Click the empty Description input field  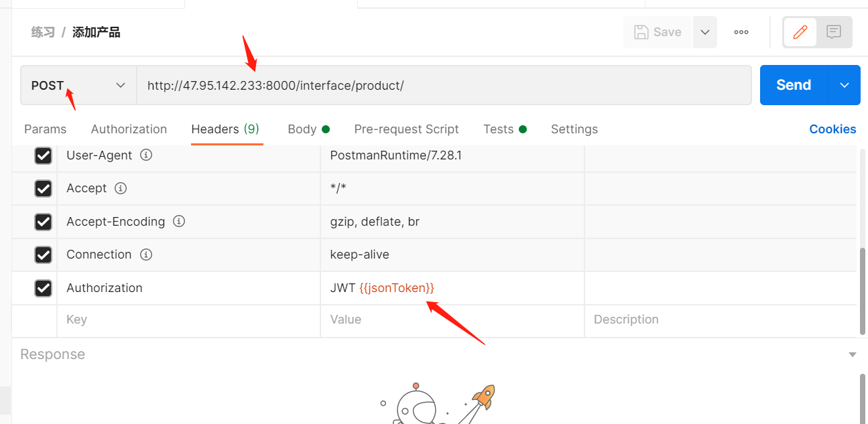coord(721,320)
